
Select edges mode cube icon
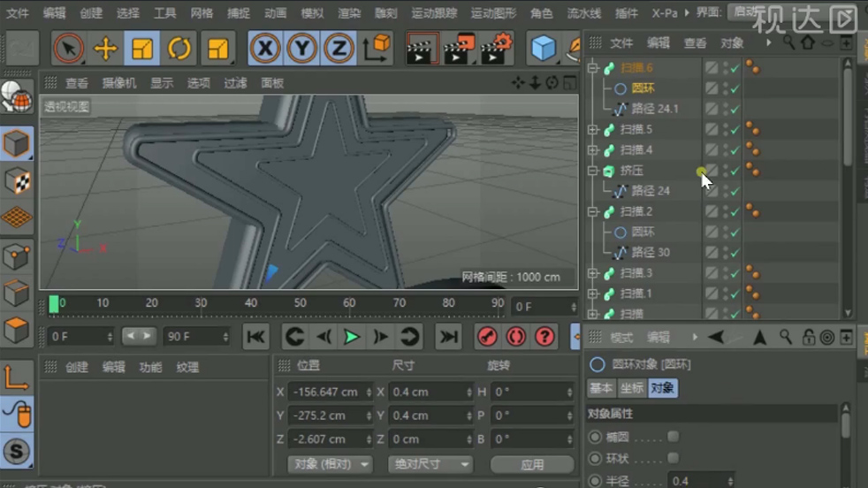point(16,293)
